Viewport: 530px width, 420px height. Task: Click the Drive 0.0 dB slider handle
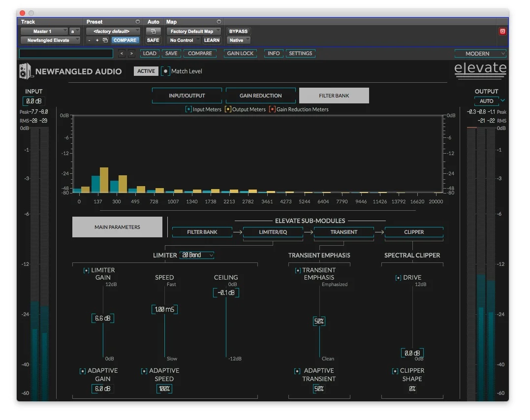click(412, 353)
